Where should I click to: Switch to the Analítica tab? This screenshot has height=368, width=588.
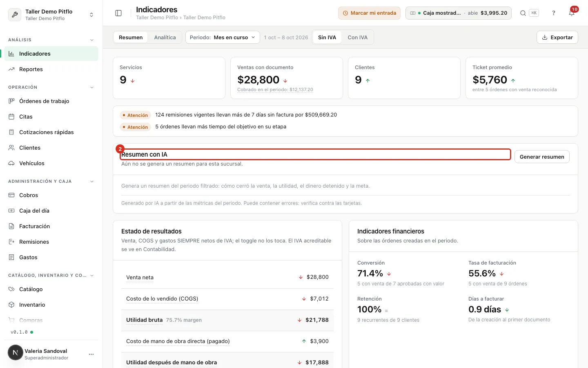click(x=165, y=37)
